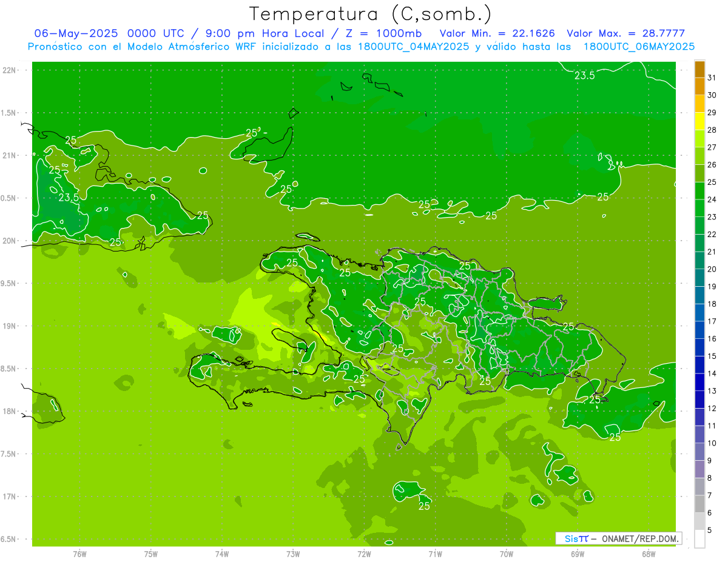This screenshot has height=562, width=728.
Task: Click the "Temperatura (C,somb.)" title
Action: tap(371, 14)
